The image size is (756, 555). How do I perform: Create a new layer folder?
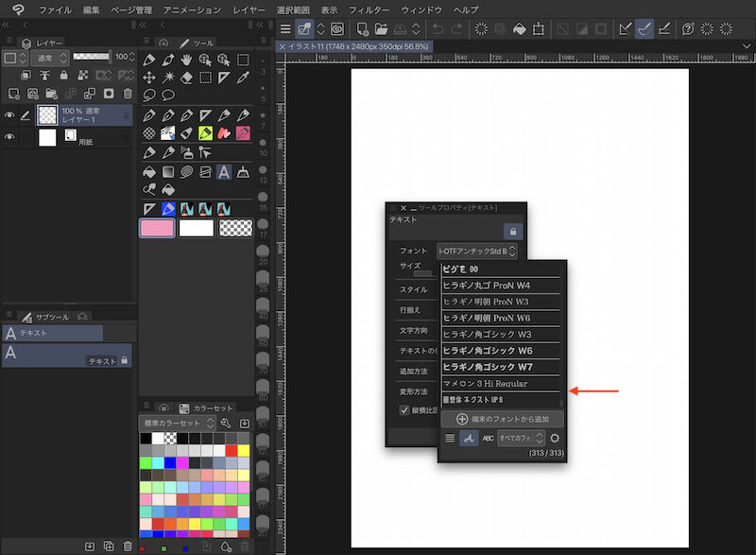(x=52, y=93)
